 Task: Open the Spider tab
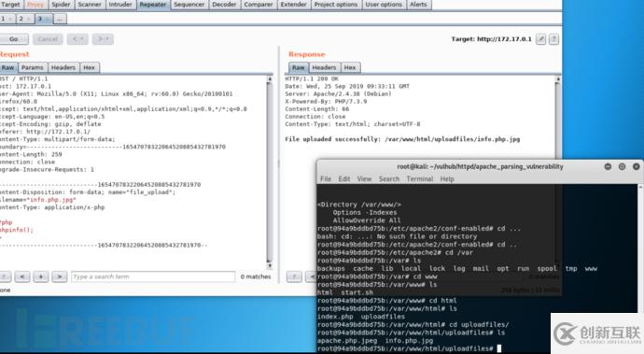[x=61, y=5]
